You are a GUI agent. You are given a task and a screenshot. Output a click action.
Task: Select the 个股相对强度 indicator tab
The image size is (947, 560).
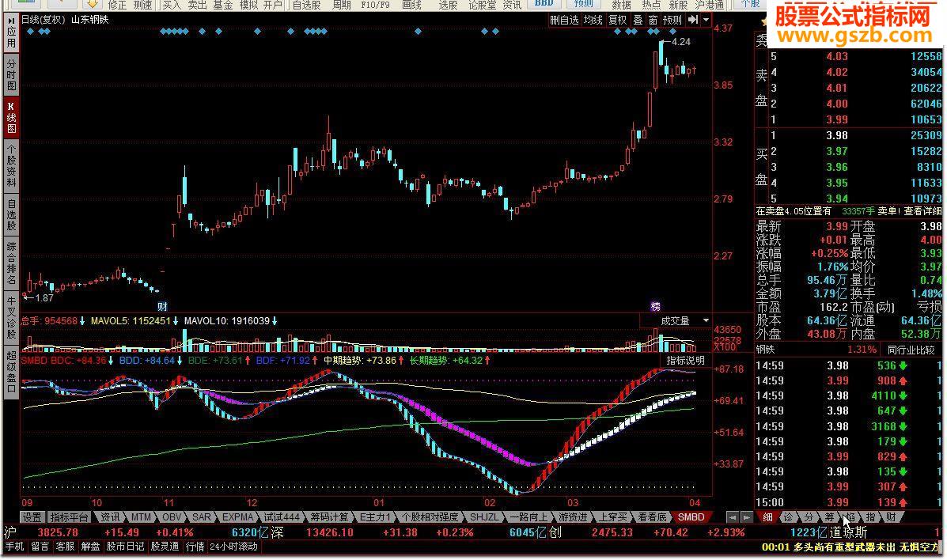pos(430,517)
